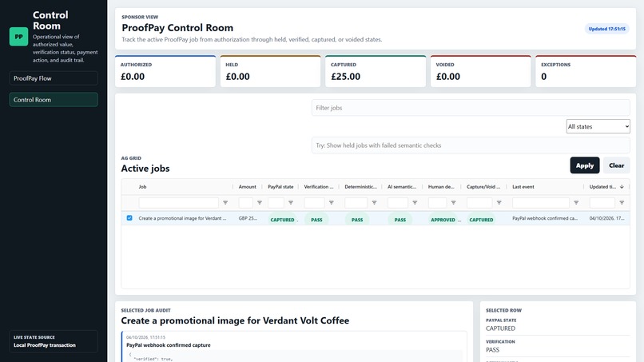Click 'PayPal webhook confirmed capture' audit entry
644x362 pixels.
169,345
